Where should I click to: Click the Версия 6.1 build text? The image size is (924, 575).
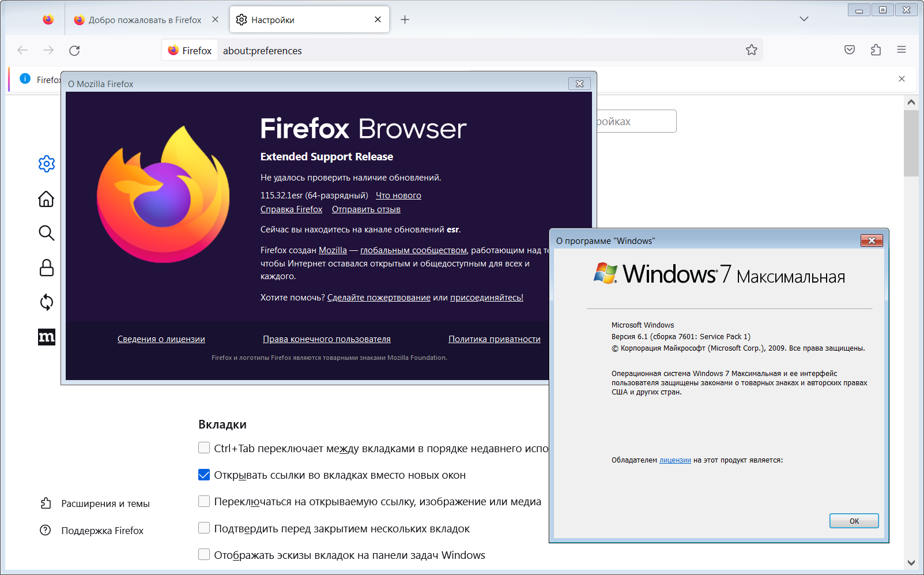pos(681,337)
